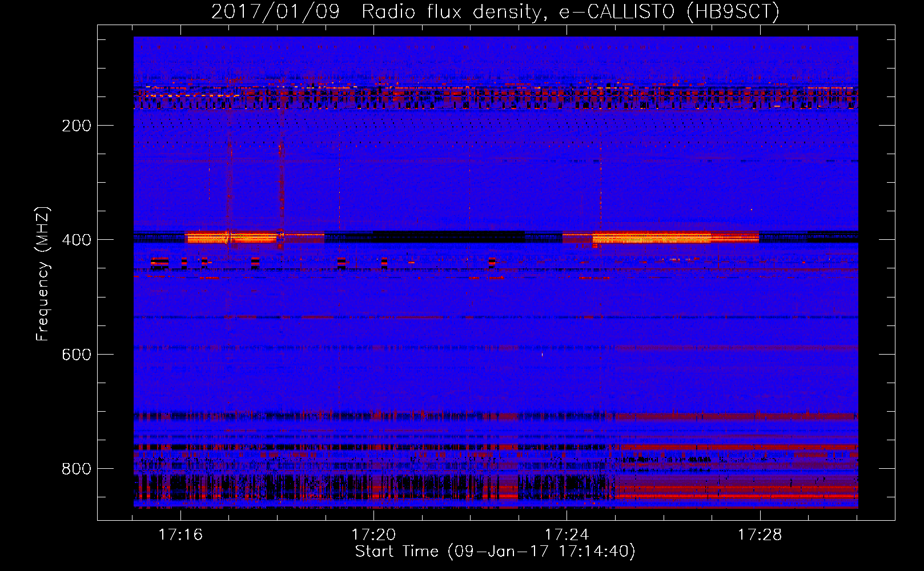Click the 400 frequency tick label
The width and height of the screenshot is (924, 571).
[77, 240]
